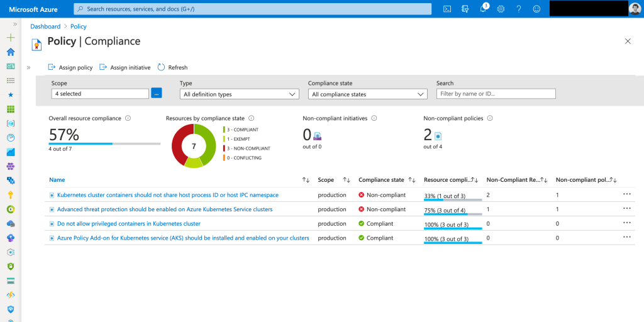Open ellipsis menu for Advanced threat protection row

[x=627, y=209]
